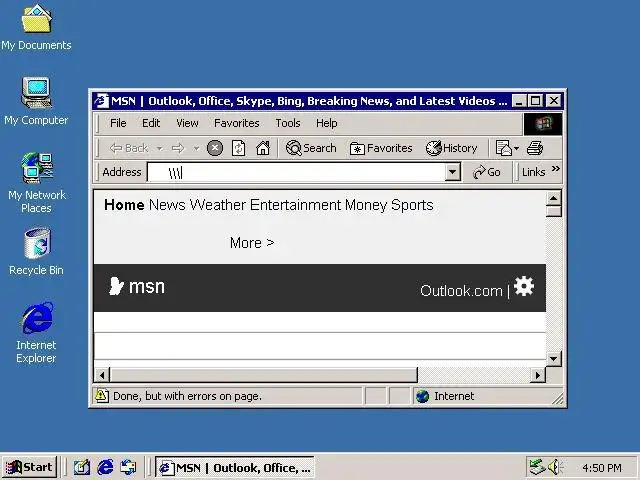Click the More > link
This screenshot has width=640, height=480.
tap(252, 243)
